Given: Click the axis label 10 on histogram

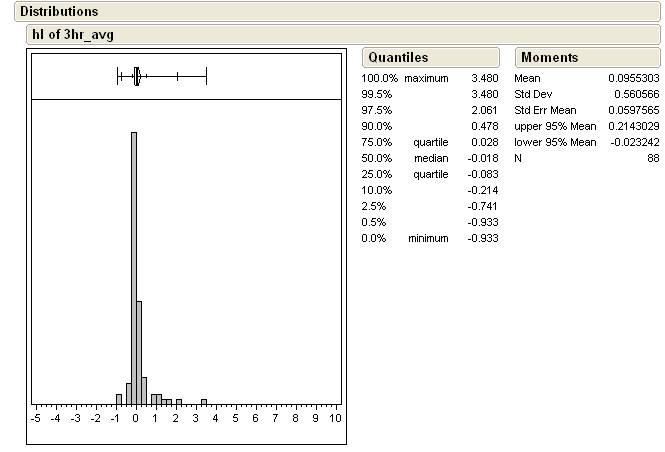Looking at the screenshot, I should (335, 418).
